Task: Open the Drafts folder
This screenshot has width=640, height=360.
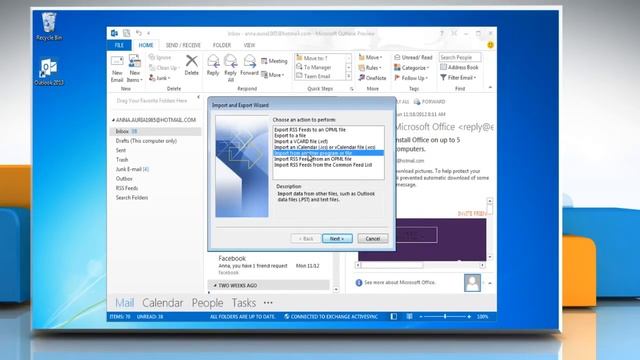Action: tap(146, 141)
